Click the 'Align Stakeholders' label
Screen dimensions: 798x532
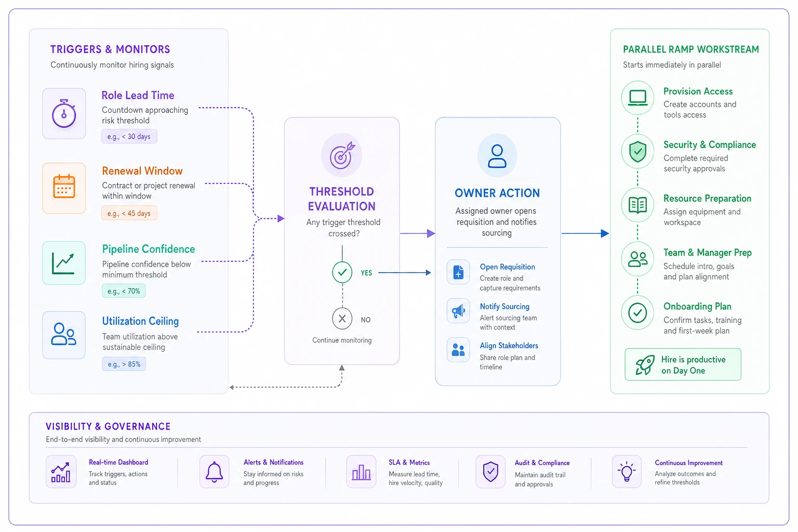509,346
